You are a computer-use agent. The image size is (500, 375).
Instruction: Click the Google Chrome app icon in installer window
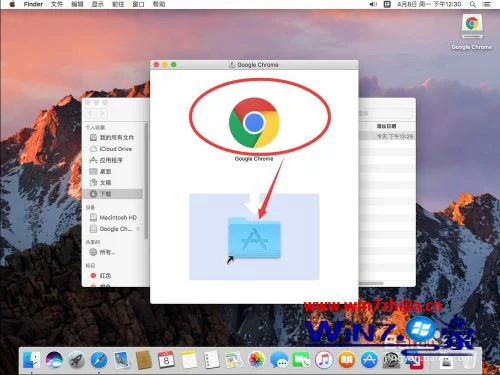(x=254, y=122)
